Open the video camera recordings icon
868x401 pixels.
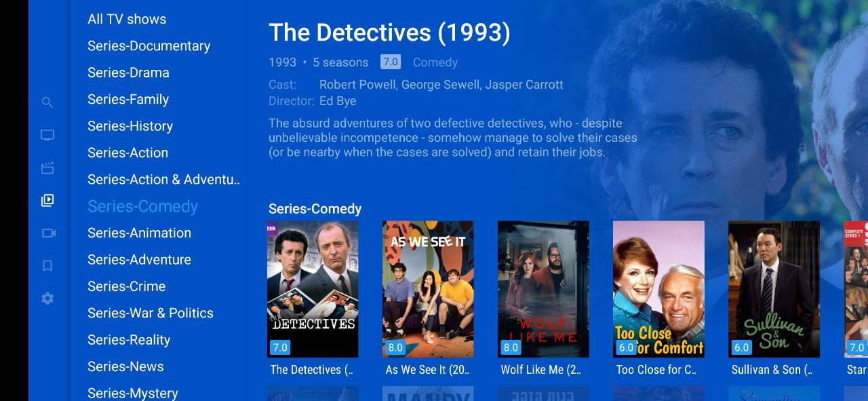48,233
